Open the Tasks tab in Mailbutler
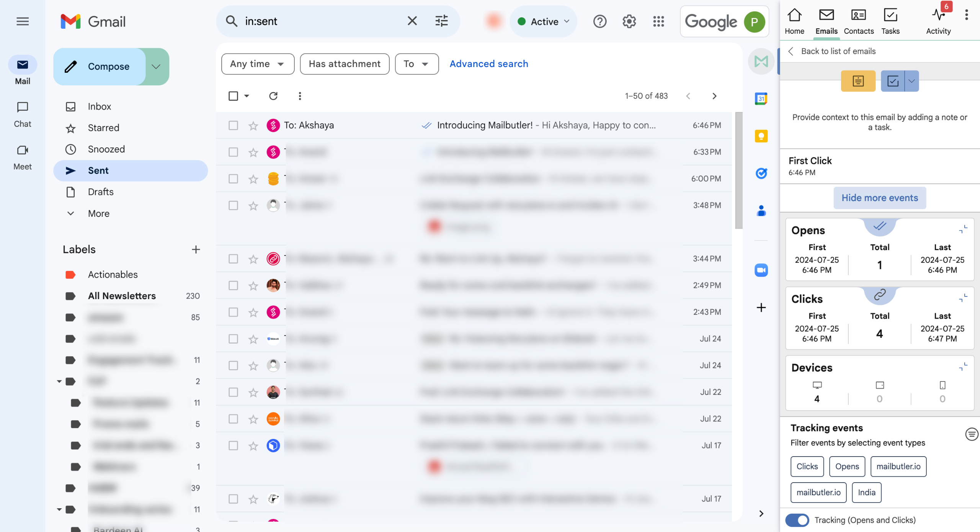The width and height of the screenshot is (980, 532). tap(890, 21)
